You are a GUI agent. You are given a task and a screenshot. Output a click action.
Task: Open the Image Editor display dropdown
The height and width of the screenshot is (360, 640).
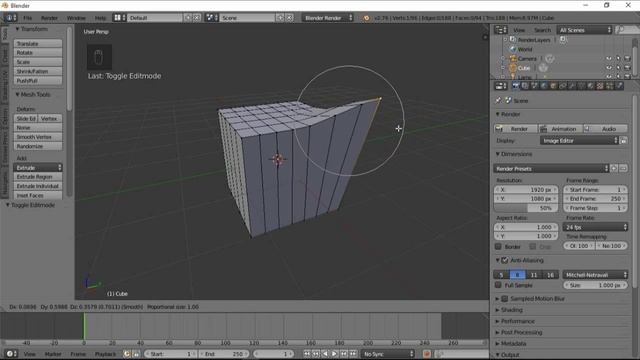point(579,140)
